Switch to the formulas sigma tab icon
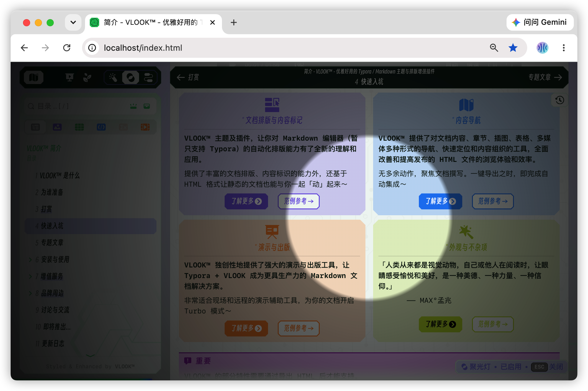This screenshot has height=391, width=588. 123,127
